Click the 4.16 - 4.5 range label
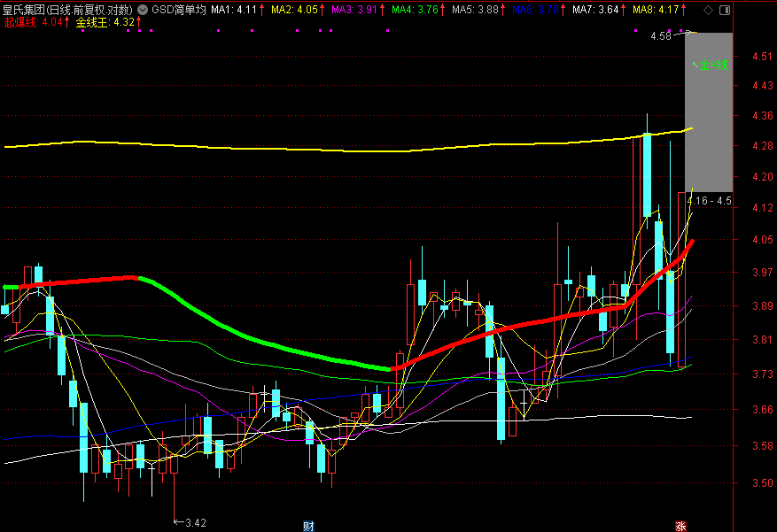 click(x=709, y=201)
